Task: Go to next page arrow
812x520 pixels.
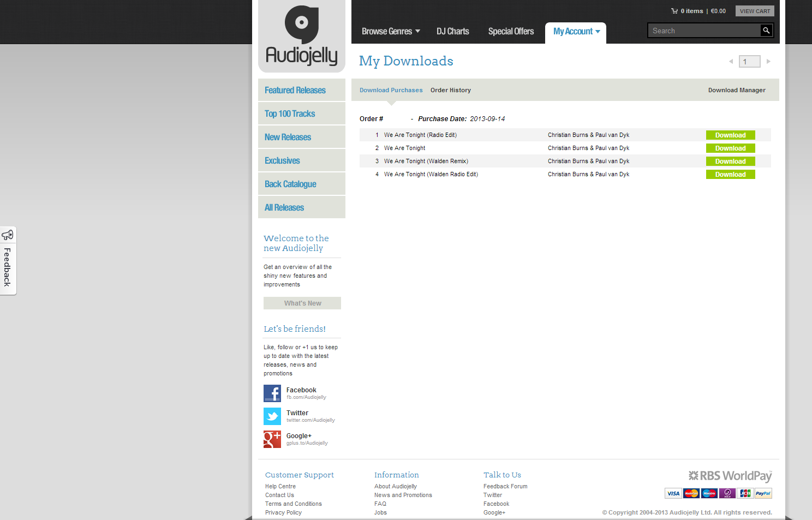Action: pyautogui.click(x=768, y=62)
